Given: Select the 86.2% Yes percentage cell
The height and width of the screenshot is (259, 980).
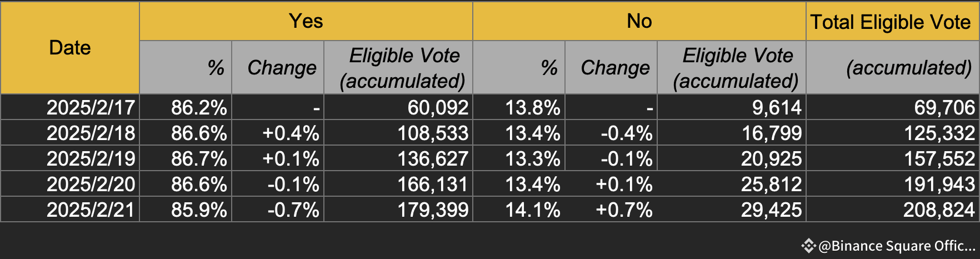Looking at the screenshot, I should (199, 107).
